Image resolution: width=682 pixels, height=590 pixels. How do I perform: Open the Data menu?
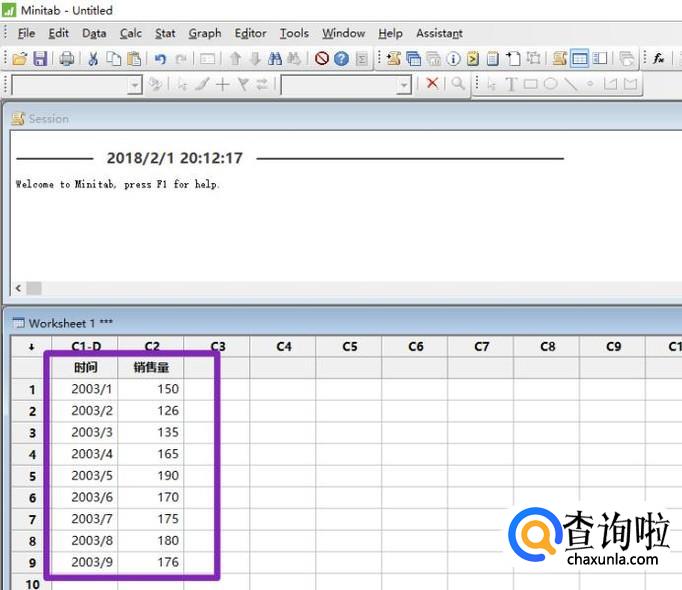click(94, 34)
